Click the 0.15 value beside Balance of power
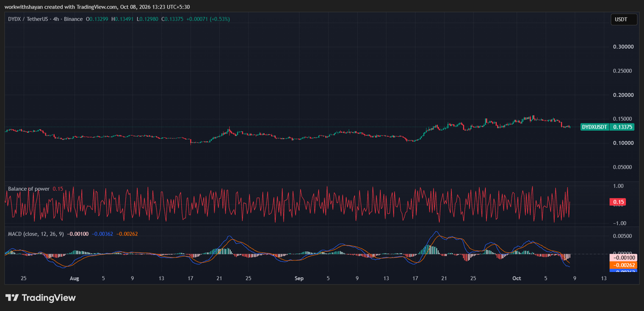This screenshot has width=644, height=311. (58, 189)
